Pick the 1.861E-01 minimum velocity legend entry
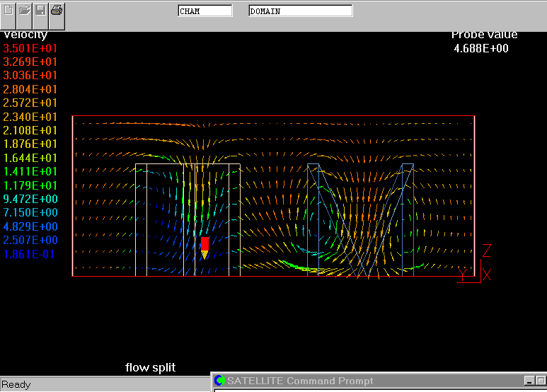 click(x=30, y=254)
